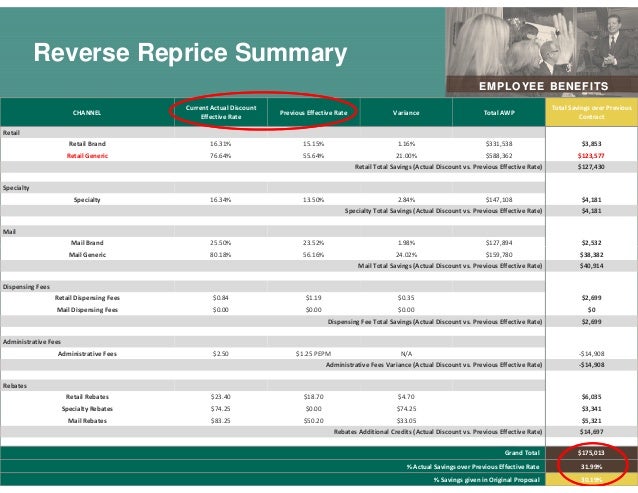Click the 'Mail Generic' row label
The image size is (638, 493).
coord(87,255)
